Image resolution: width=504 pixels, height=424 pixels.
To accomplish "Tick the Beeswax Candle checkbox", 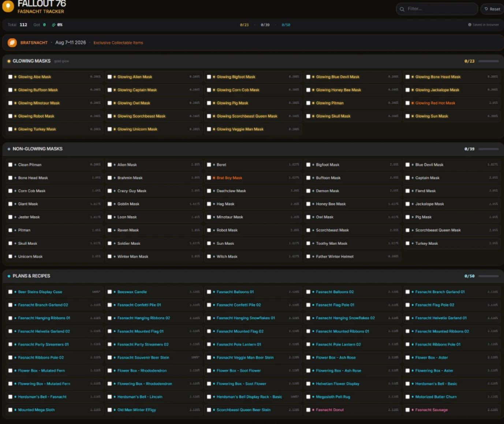I will click(109, 292).
